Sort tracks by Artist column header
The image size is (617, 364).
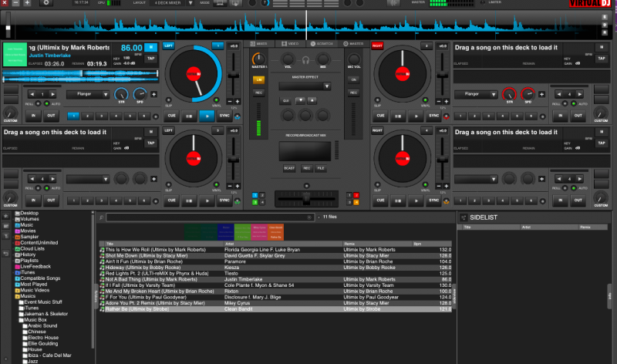282,244
